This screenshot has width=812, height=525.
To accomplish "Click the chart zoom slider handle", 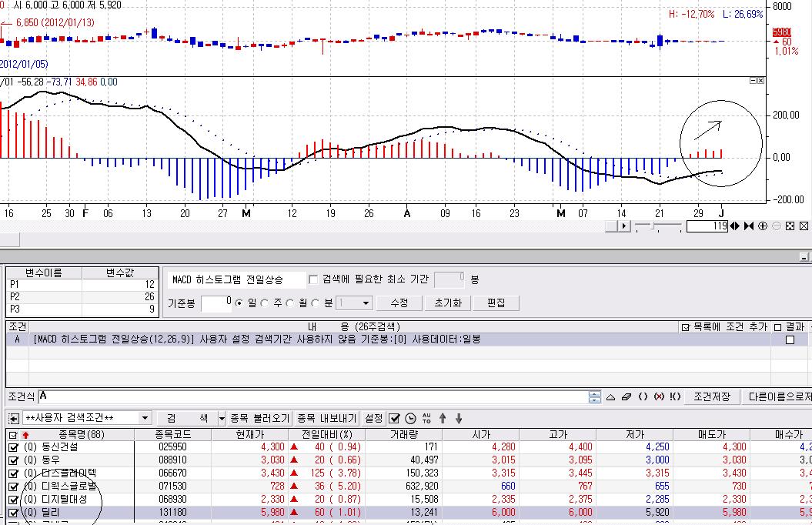I will click(x=653, y=226).
